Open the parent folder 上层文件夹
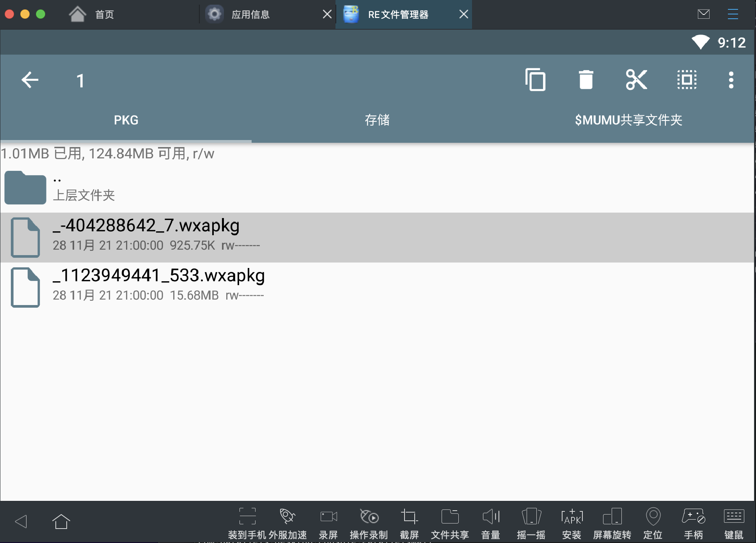756x543 pixels. [x=83, y=188]
